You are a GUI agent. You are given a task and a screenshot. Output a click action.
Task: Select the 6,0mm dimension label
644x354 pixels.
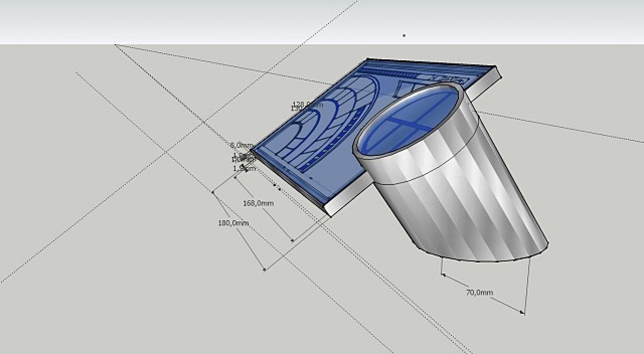(242, 145)
